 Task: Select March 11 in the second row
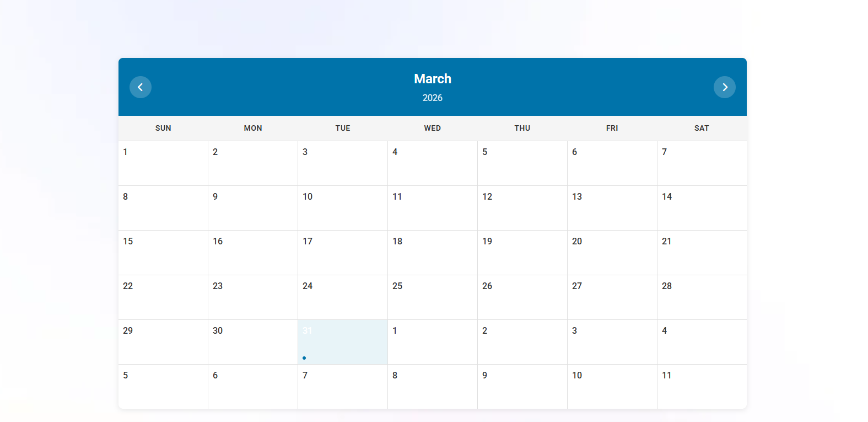[x=433, y=208]
